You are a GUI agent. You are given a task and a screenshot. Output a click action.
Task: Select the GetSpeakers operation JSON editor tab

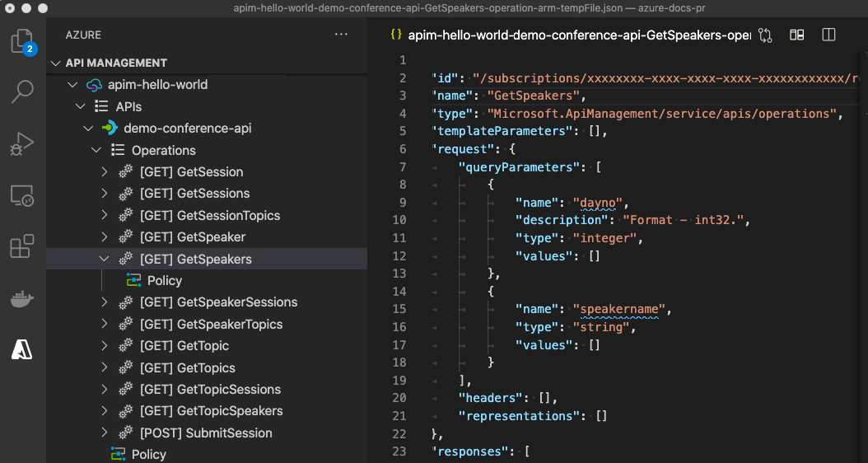[576, 35]
